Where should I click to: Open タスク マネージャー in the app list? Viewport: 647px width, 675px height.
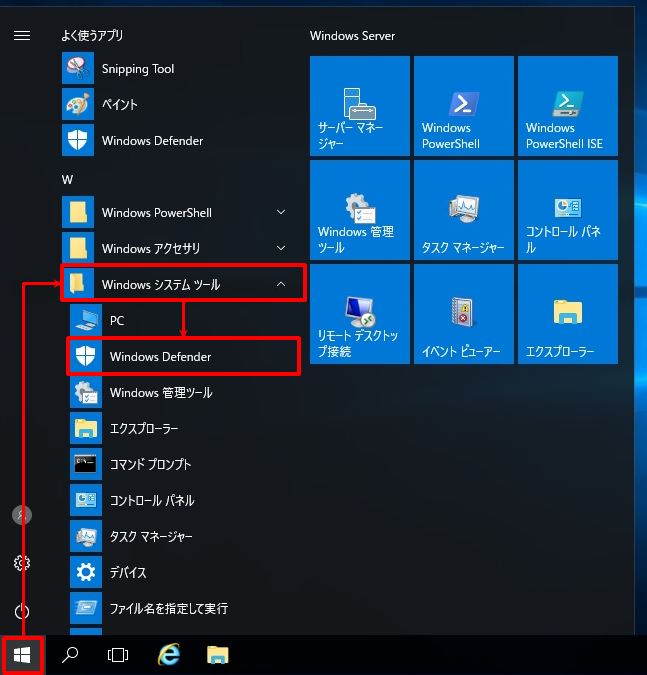tap(183, 536)
